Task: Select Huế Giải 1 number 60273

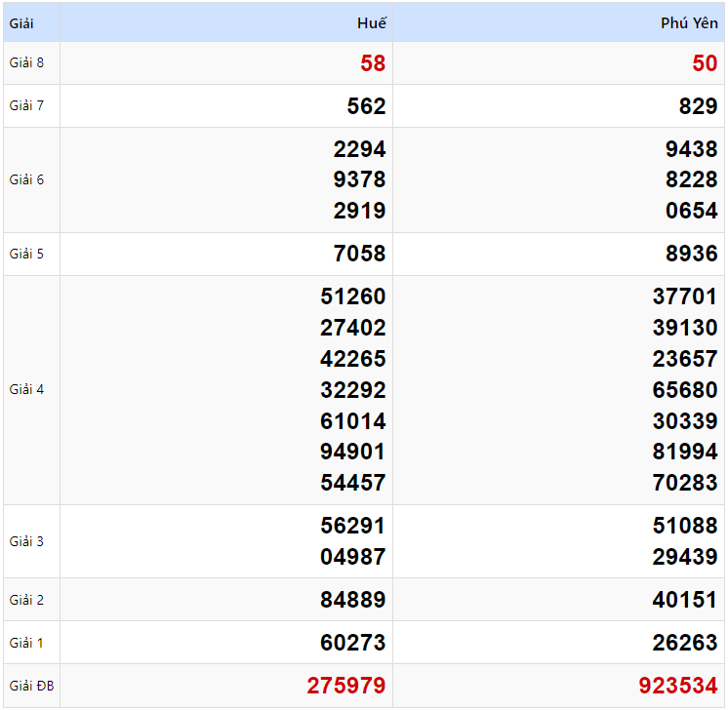Action: (353, 644)
